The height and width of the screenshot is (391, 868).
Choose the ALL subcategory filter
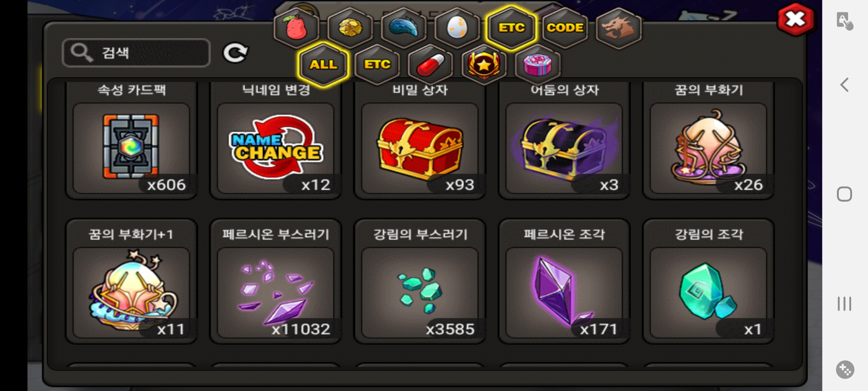click(x=323, y=64)
